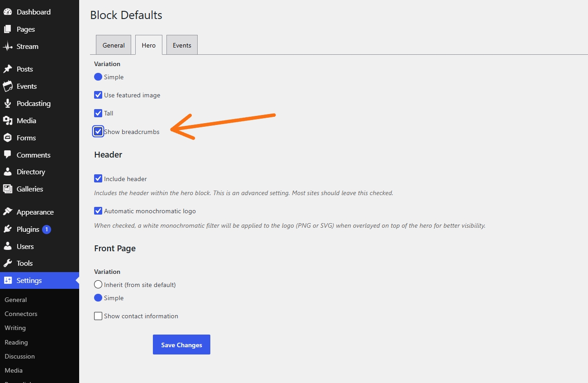Click the Galleries icon in sidebar

click(8, 189)
